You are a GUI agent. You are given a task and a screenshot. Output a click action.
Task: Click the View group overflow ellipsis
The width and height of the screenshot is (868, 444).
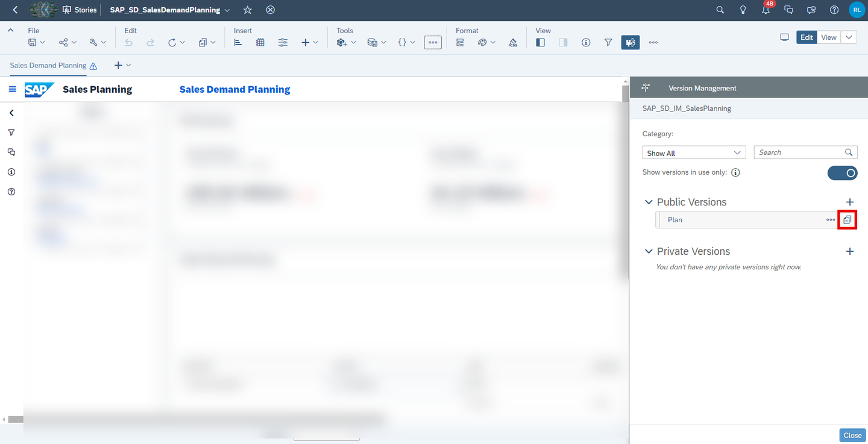653,42
